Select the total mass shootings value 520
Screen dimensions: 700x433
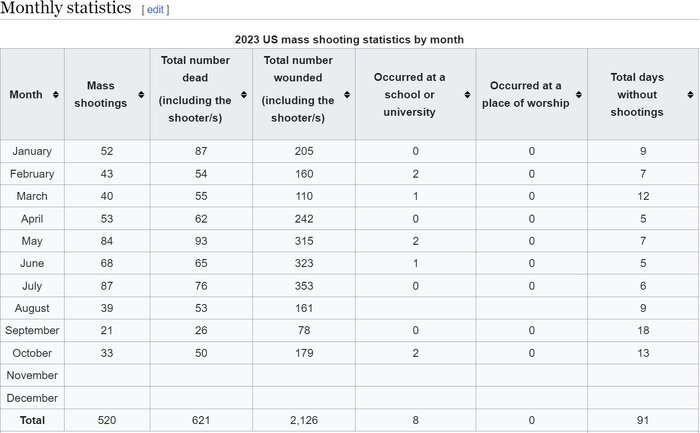tap(107, 420)
